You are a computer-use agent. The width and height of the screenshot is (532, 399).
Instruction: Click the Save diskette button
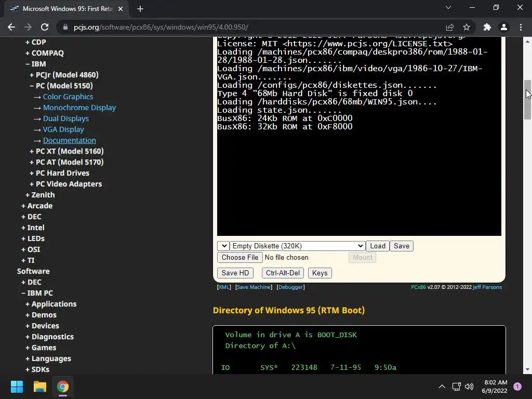click(402, 246)
